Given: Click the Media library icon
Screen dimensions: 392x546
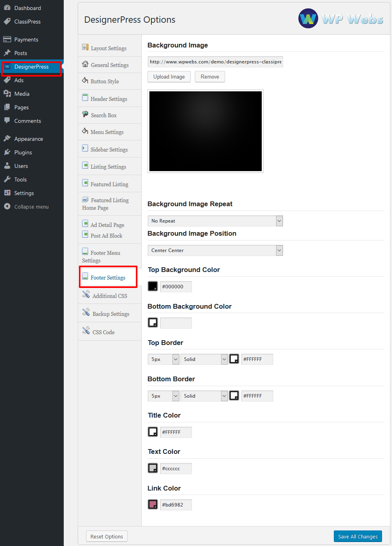Looking at the screenshot, I should click(x=7, y=94).
